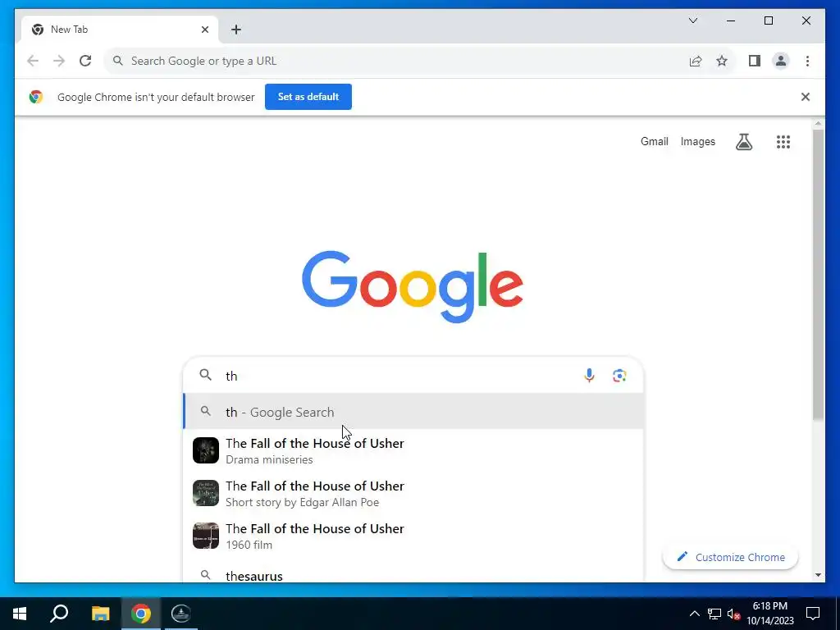This screenshot has height=630, width=840.
Task: Reload the current page
Action: click(x=85, y=61)
